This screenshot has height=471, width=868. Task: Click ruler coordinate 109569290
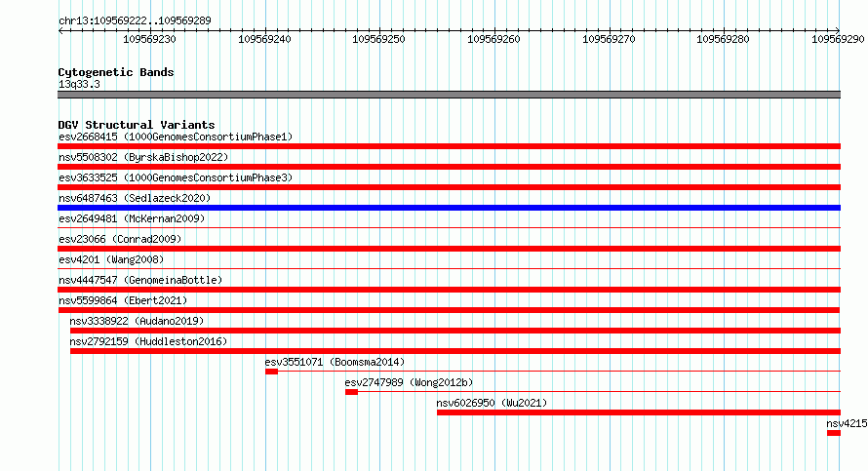(x=838, y=39)
